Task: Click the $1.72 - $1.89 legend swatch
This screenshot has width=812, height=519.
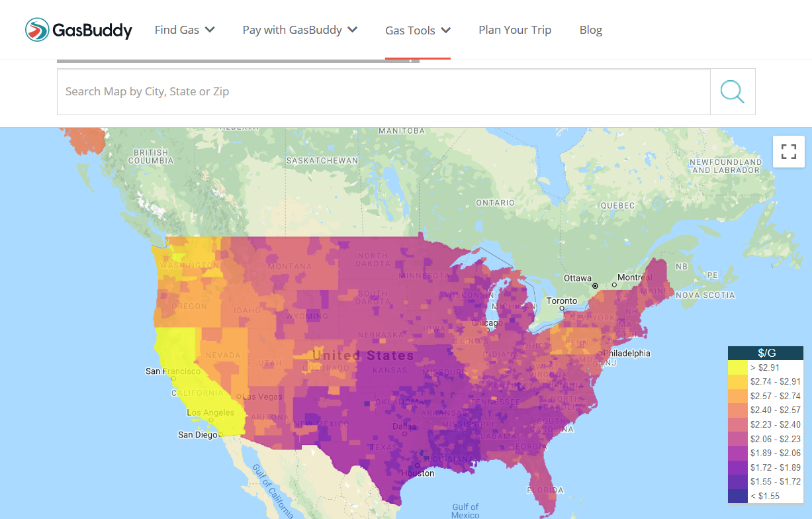Action: pyautogui.click(x=738, y=467)
